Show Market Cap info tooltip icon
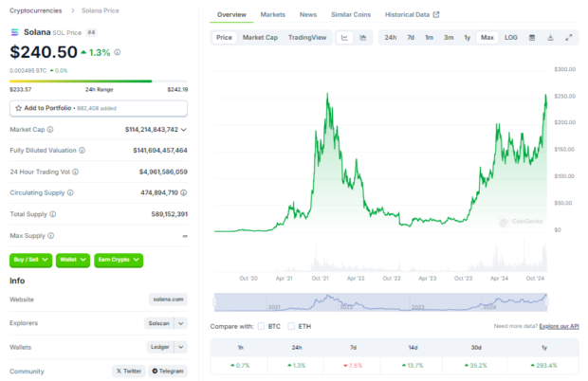 pos(50,130)
